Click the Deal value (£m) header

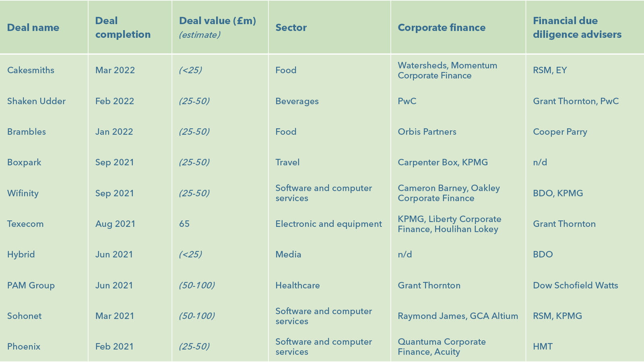217,21
